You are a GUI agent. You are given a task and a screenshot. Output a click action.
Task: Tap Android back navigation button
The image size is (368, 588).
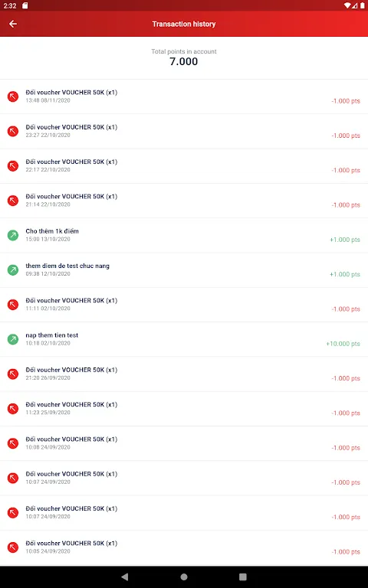(125, 577)
